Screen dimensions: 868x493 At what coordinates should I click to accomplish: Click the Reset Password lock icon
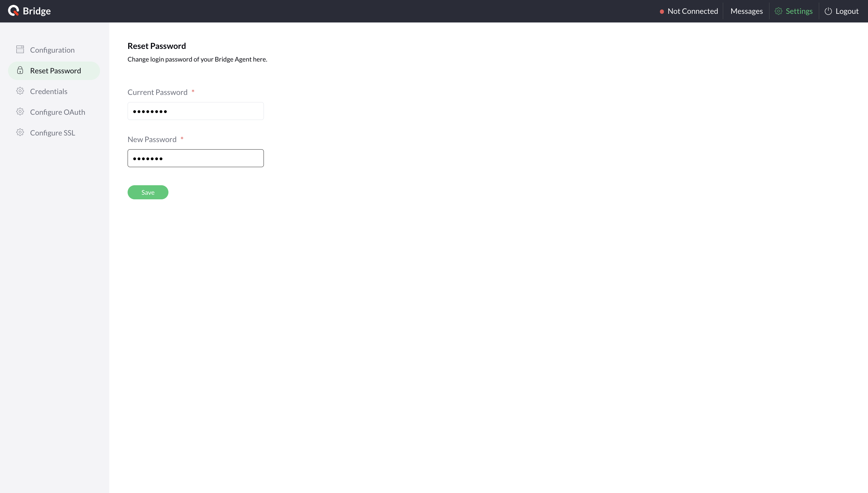tap(20, 70)
